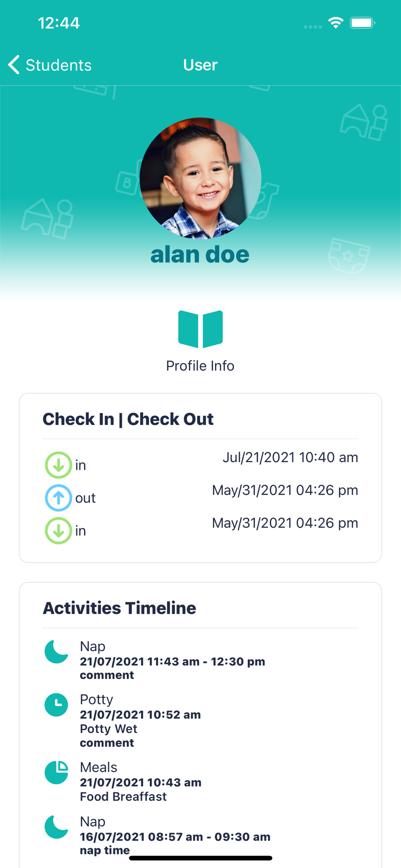401x868 pixels.
Task: Tap the back chevron arrow
Action: (14, 65)
